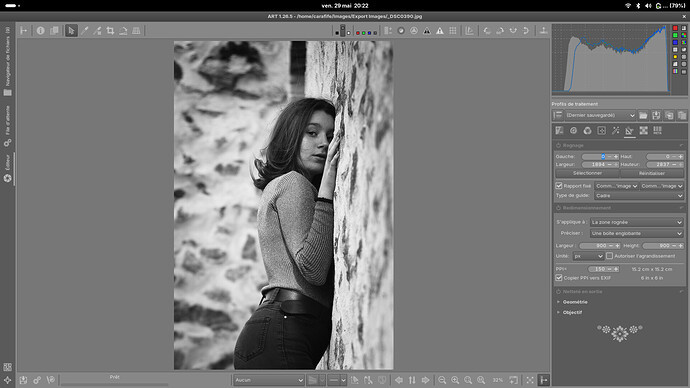Open the Local editing tools tab icon
The width and height of the screenshot is (690, 388).
(602, 130)
